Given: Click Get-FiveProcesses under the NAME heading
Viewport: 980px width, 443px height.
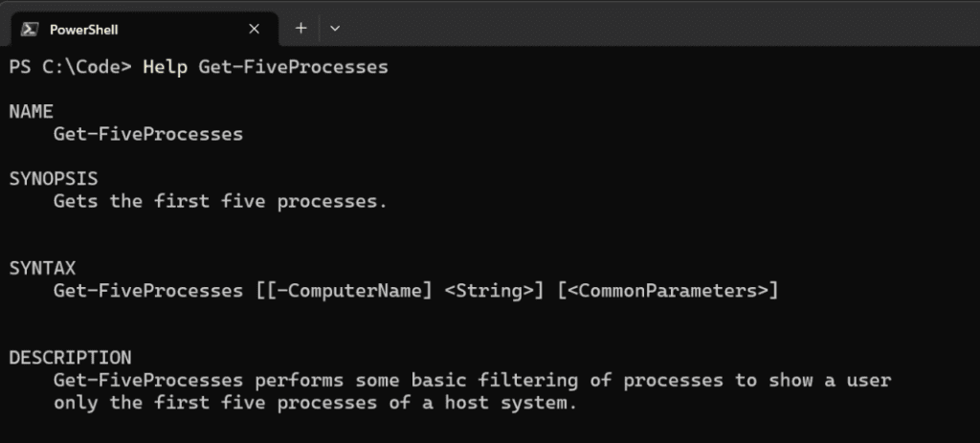Looking at the screenshot, I should 148,134.
